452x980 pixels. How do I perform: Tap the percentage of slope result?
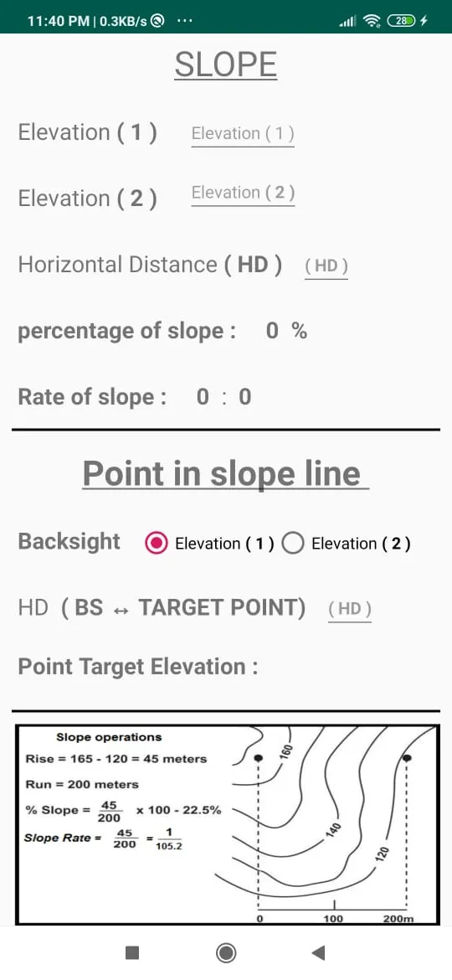(286, 331)
